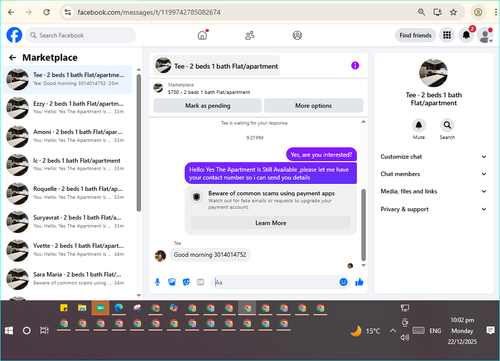
Task: Open Tee listing chat header title
Action: point(217,66)
